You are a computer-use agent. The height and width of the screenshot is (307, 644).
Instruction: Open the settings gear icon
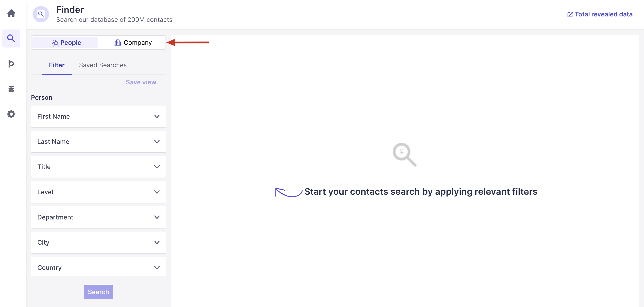tap(11, 114)
